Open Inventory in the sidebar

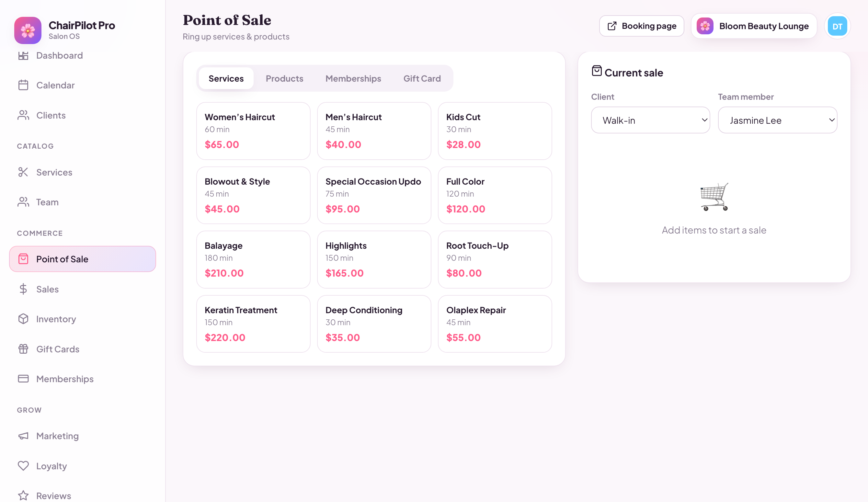[82, 319]
